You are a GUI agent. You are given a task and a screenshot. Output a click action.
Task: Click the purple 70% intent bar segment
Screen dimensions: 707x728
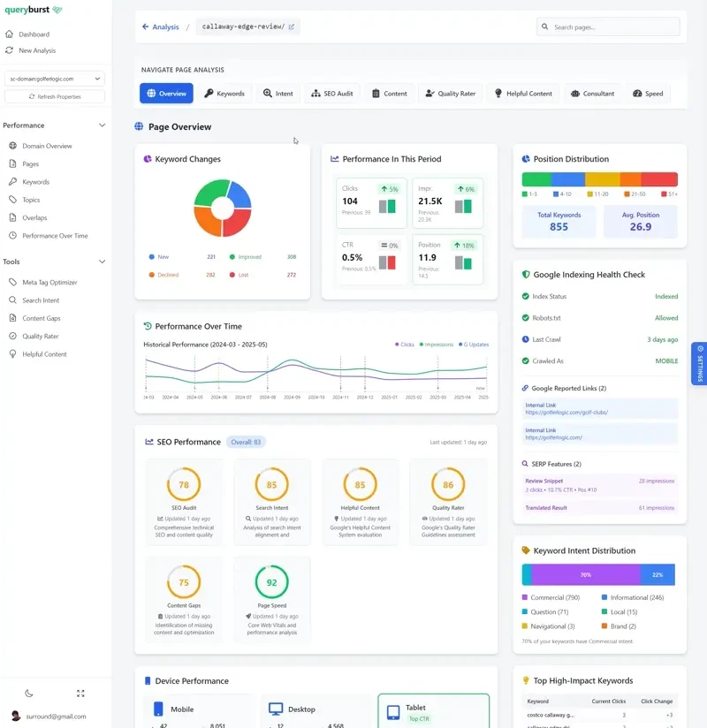coord(586,575)
